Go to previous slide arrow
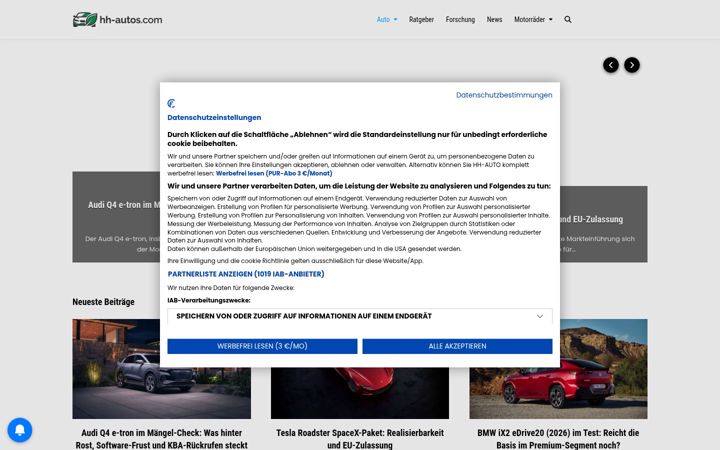The height and width of the screenshot is (450, 720). pos(611,65)
